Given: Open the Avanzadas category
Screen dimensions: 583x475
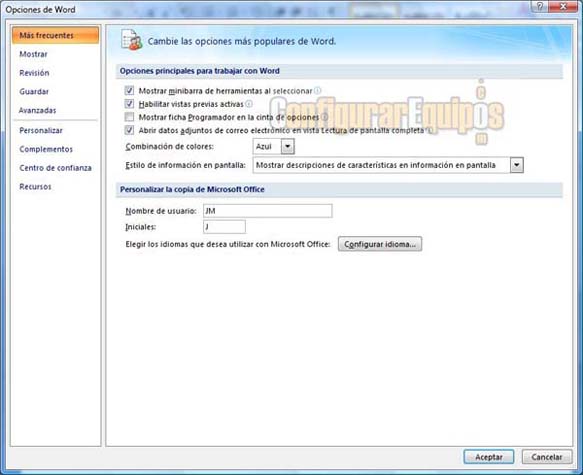Looking at the screenshot, I should pyautogui.click(x=38, y=110).
